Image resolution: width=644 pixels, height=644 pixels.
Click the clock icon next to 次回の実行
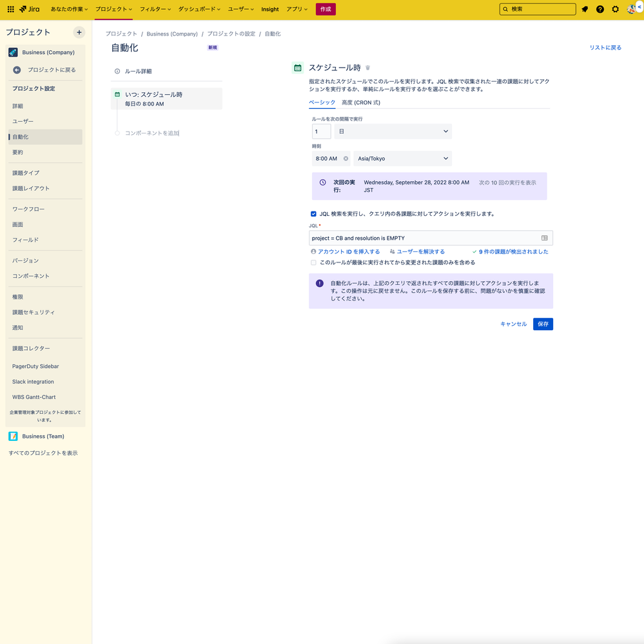324,182
